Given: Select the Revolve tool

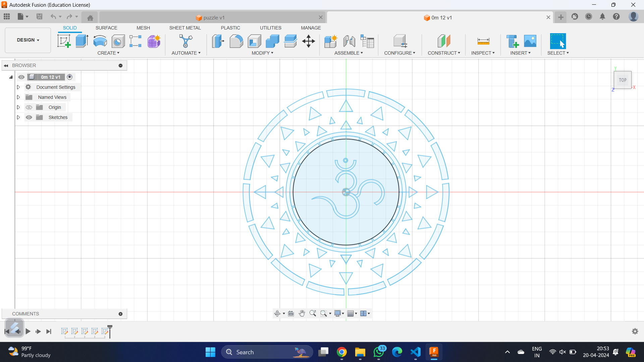Looking at the screenshot, I should pyautogui.click(x=100, y=41).
